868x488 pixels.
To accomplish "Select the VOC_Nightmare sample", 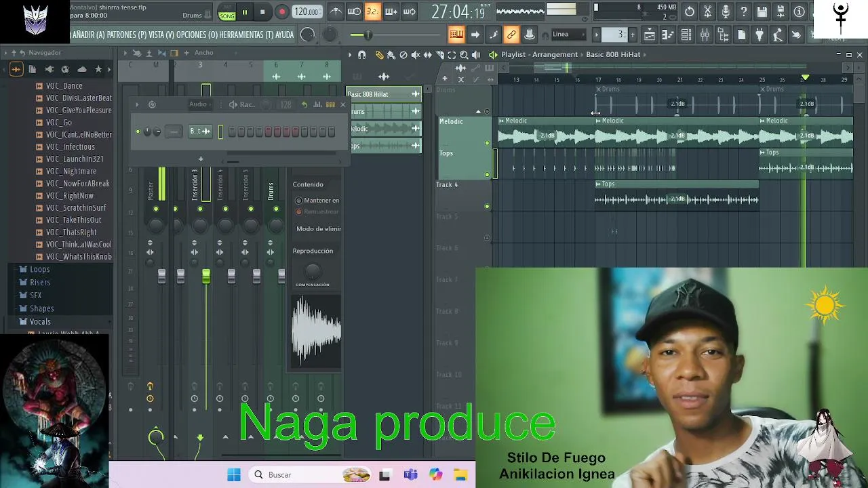I will pos(71,171).
